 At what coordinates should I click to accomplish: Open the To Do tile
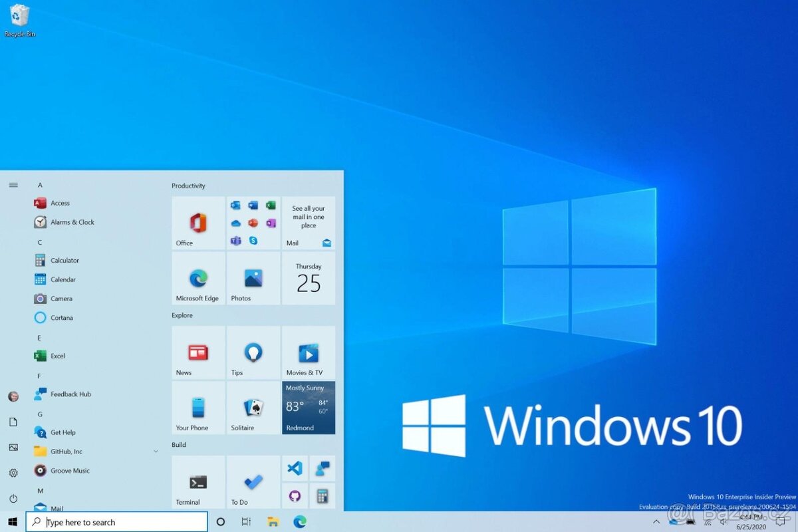coord(253,482)
